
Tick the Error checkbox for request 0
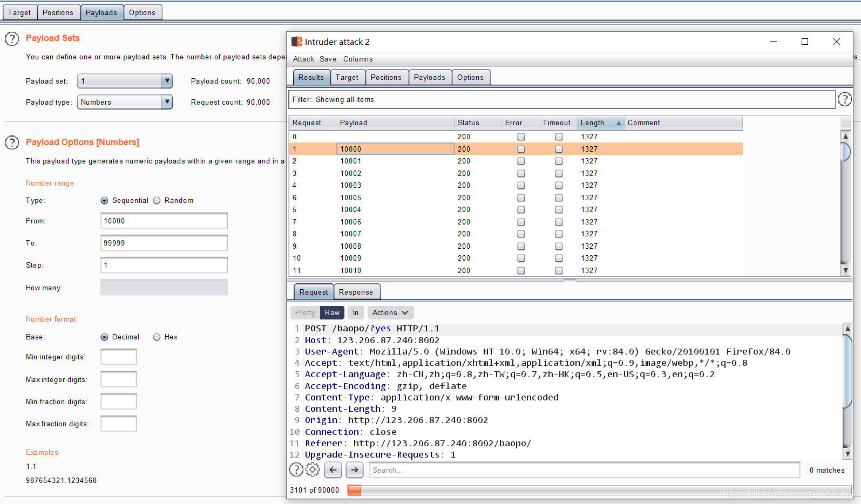[521, 137]
